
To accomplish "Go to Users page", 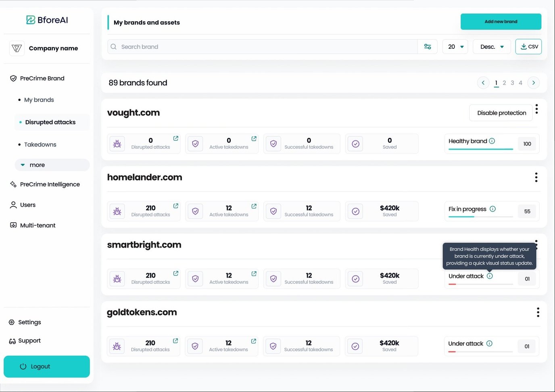I will click(x=23, y=205).
